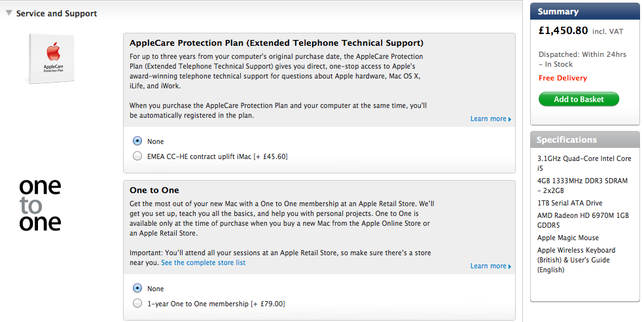Click the One to One logo

tap(40, 205)
